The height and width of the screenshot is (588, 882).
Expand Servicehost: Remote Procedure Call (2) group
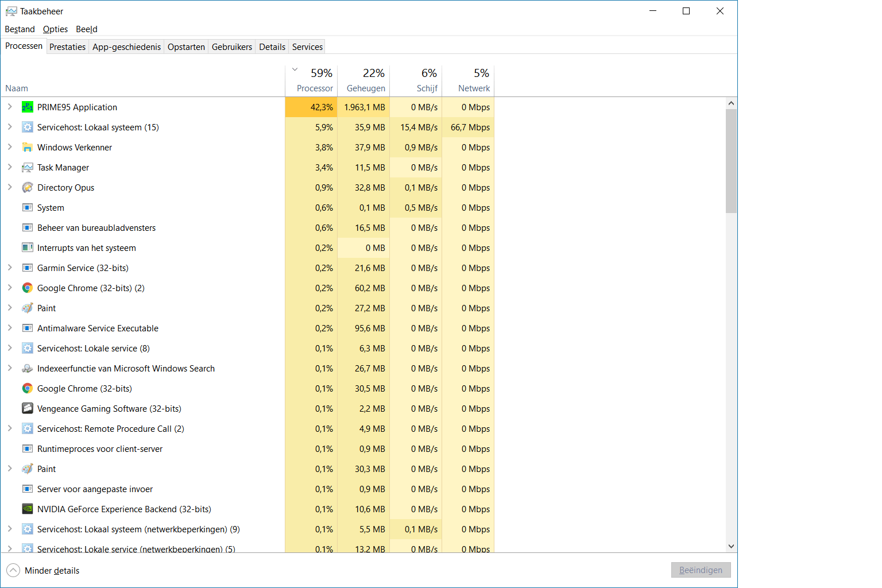[x=10, y=428]
